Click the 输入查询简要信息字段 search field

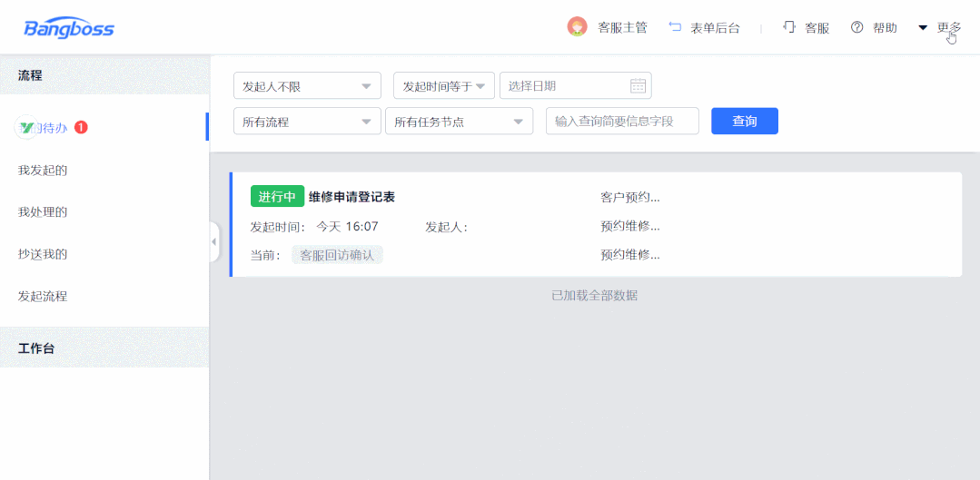pos(622,122)
